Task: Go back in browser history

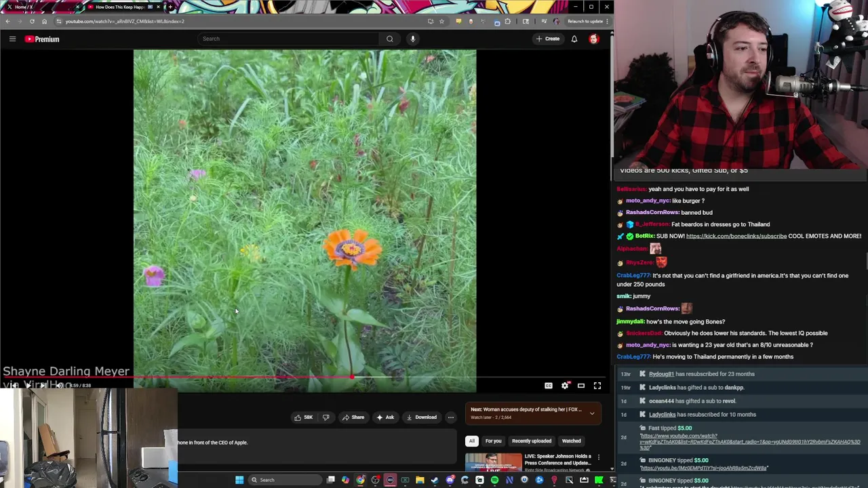Action: point(7,21)
